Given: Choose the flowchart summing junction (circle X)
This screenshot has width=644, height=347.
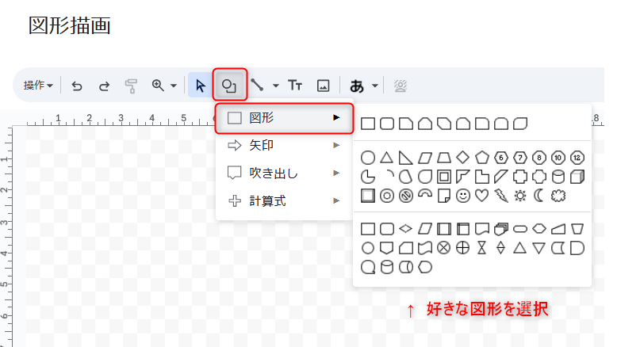Looking at the screenshot, I should click(443, 248).
